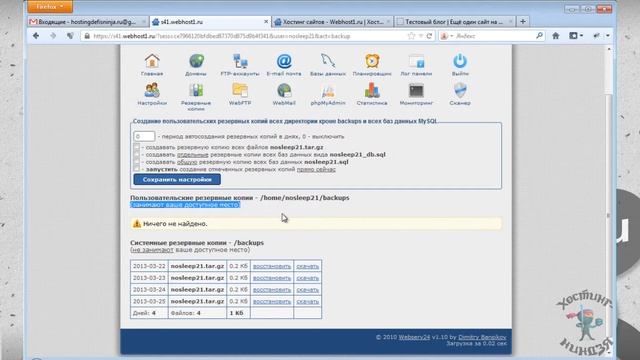Viewport: 640px width, 360px height.
Task: Open the Webserv24 footer link
Action: pyautogui.click(x=414, y=337)
